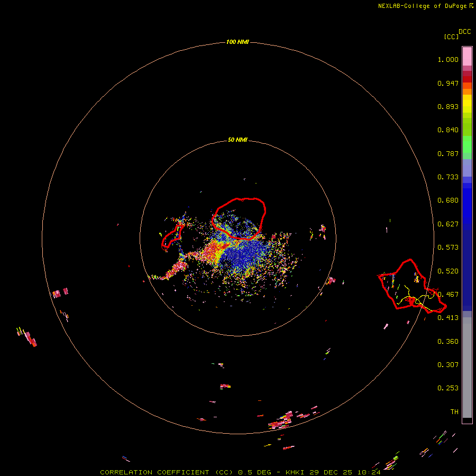Screen dimensions: 476x476
Task: Click the 0.947 scale value
Action: pyautogui.click(x=448, y=83)
